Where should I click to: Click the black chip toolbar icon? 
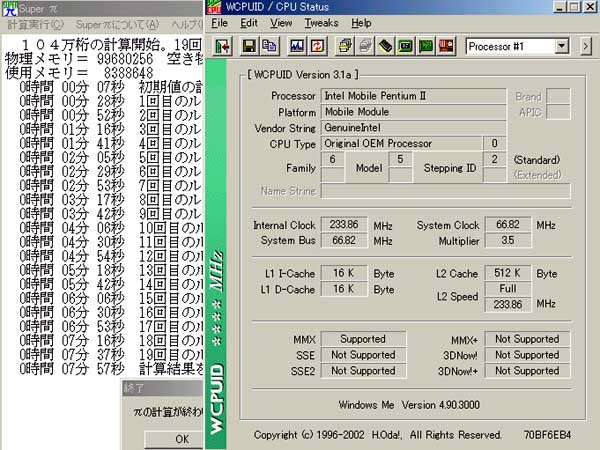point(385,47)
